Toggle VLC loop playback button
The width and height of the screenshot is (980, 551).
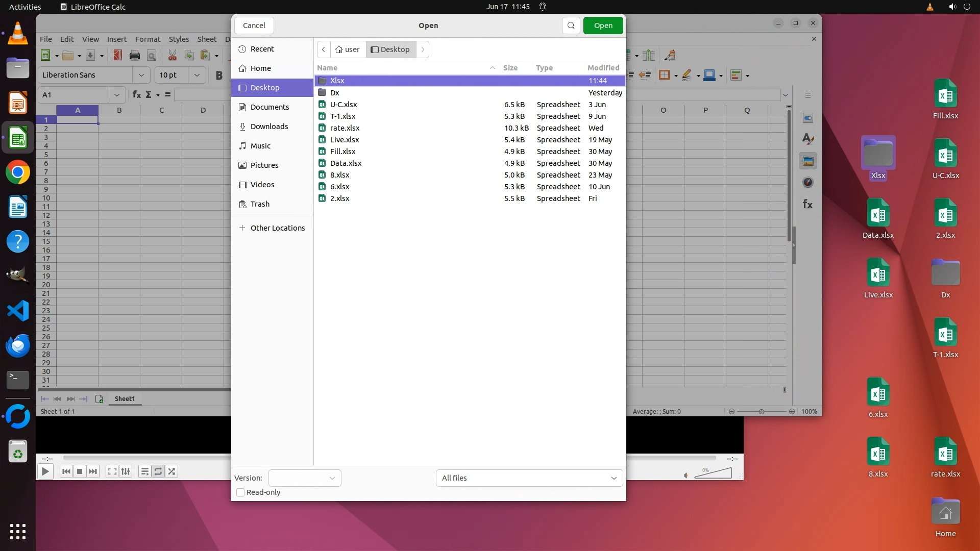coord(158,471)
